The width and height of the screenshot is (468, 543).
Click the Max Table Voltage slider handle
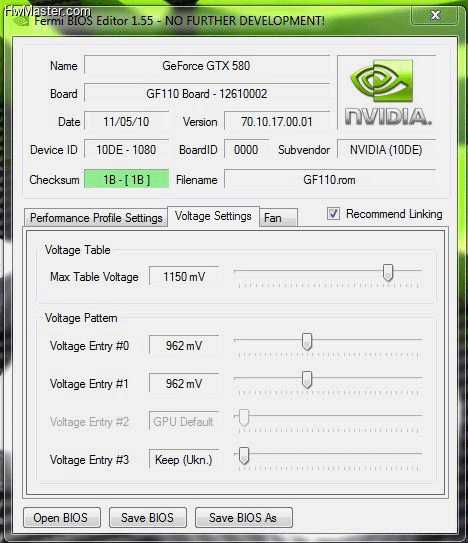pos(388,273)
